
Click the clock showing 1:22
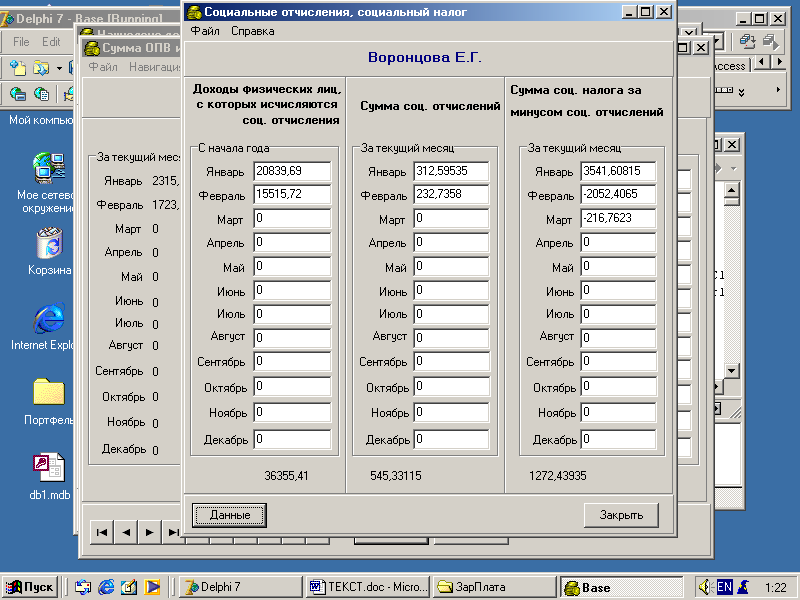(x=776, y=588)
